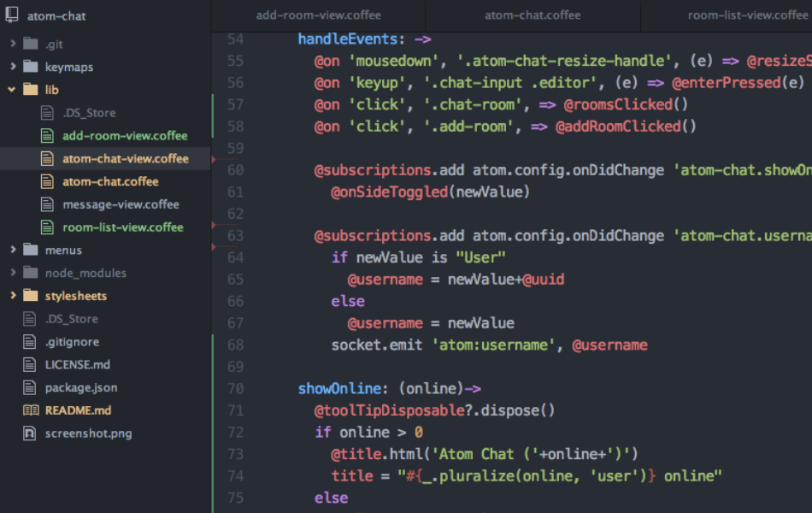Expand the keymaps folder chevron

click(13, 67)
